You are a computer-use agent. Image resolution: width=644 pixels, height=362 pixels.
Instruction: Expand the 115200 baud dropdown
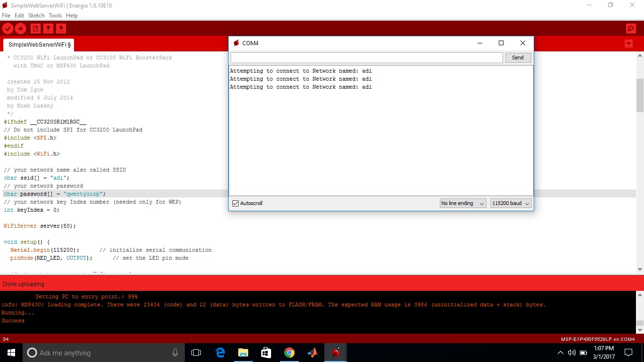coord(511,203)
